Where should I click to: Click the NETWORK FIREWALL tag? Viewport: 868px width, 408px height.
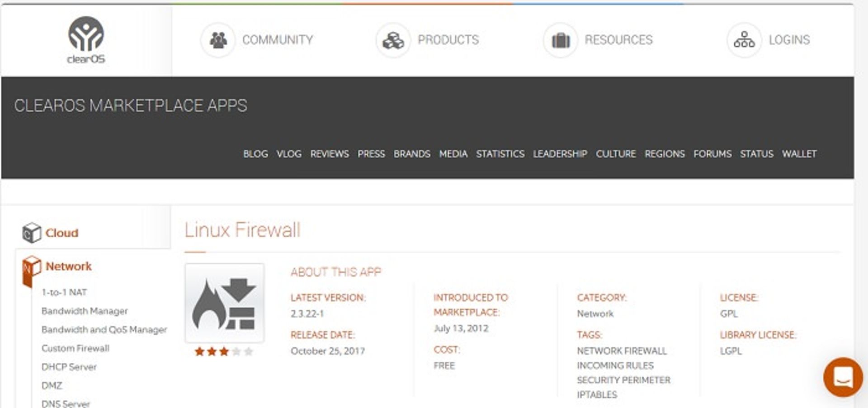pyautogui.click(x=622, y=351)
